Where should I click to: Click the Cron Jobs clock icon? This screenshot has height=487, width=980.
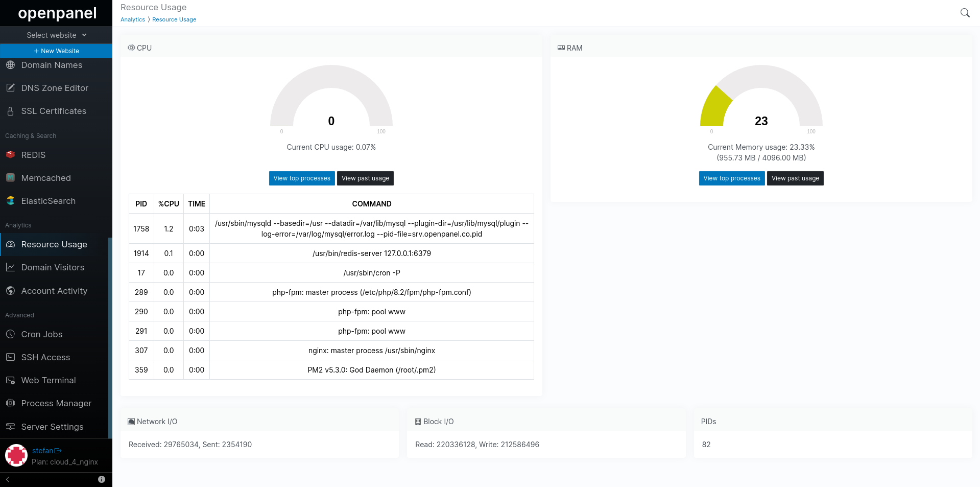tap(10, 334)
